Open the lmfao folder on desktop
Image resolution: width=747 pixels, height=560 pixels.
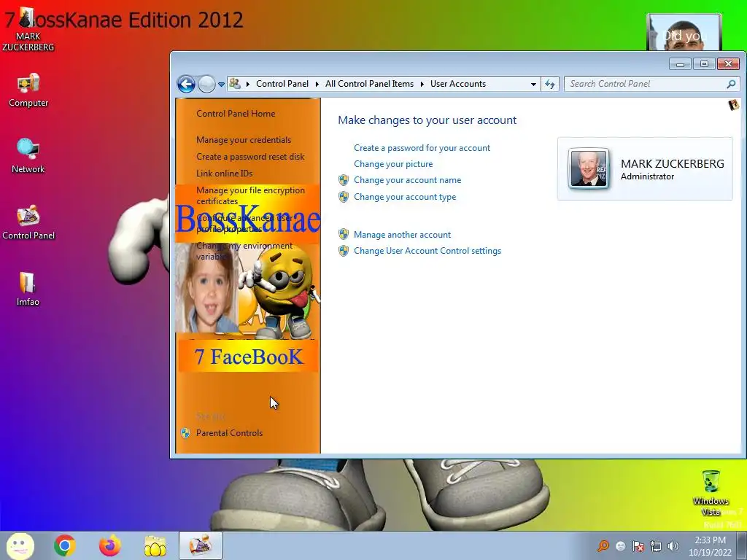[28, 289]
